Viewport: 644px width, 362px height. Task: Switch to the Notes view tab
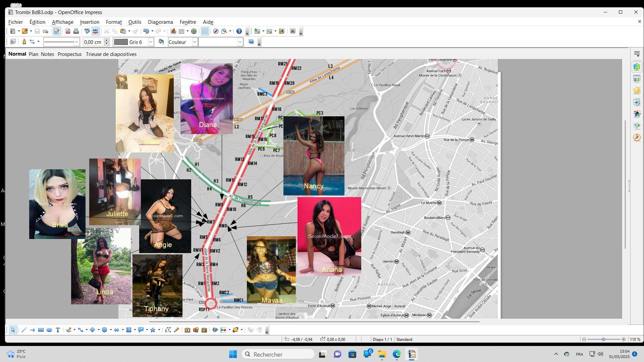coord(47,54)
